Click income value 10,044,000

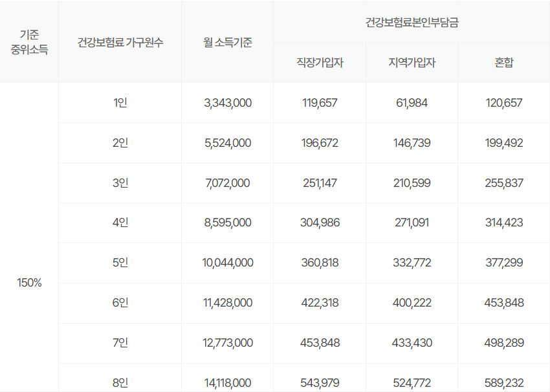coord(227,263)
